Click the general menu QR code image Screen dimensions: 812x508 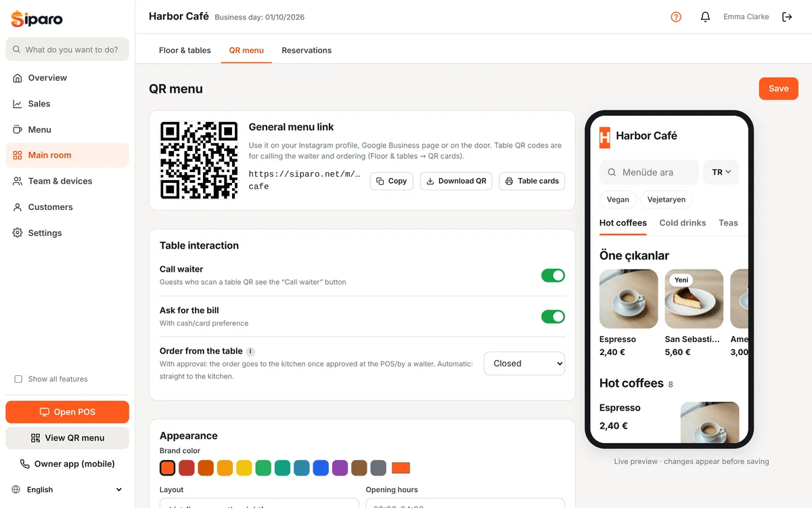(199, 161)
